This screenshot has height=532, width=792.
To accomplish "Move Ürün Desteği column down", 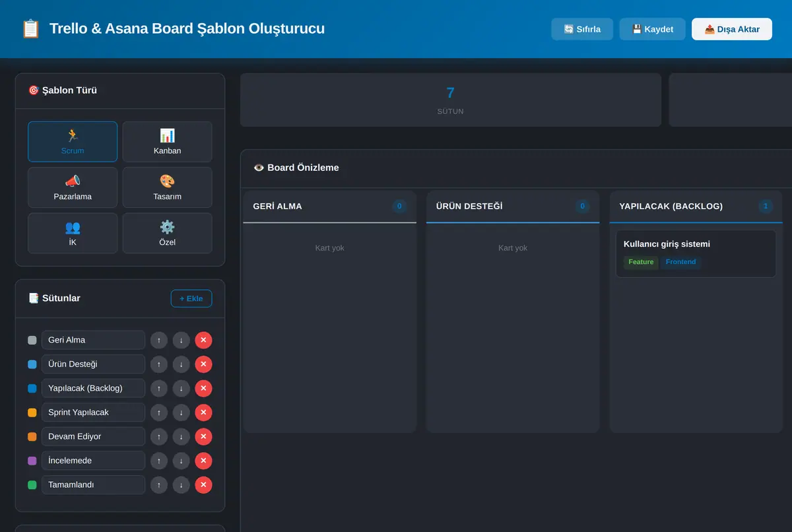I will [181, 364].
